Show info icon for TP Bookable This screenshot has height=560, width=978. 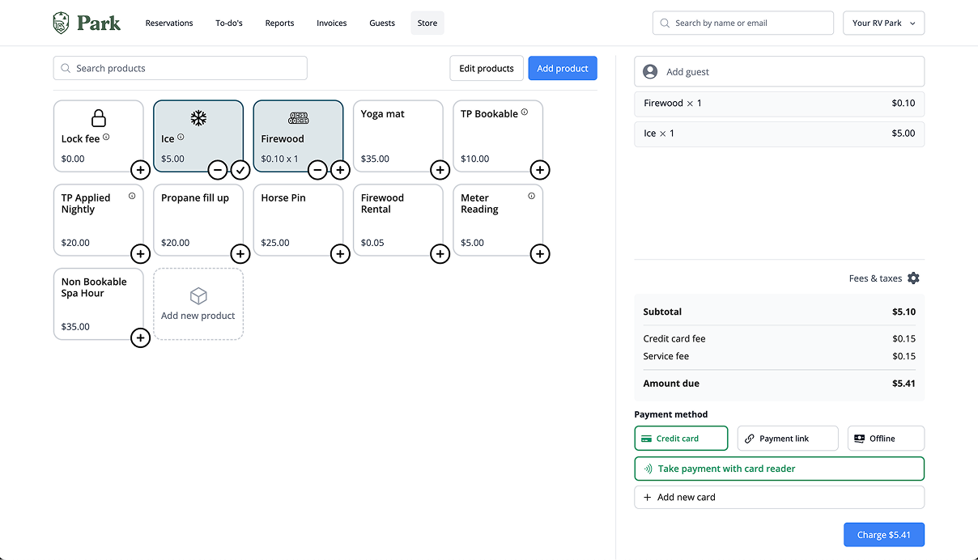525,112
